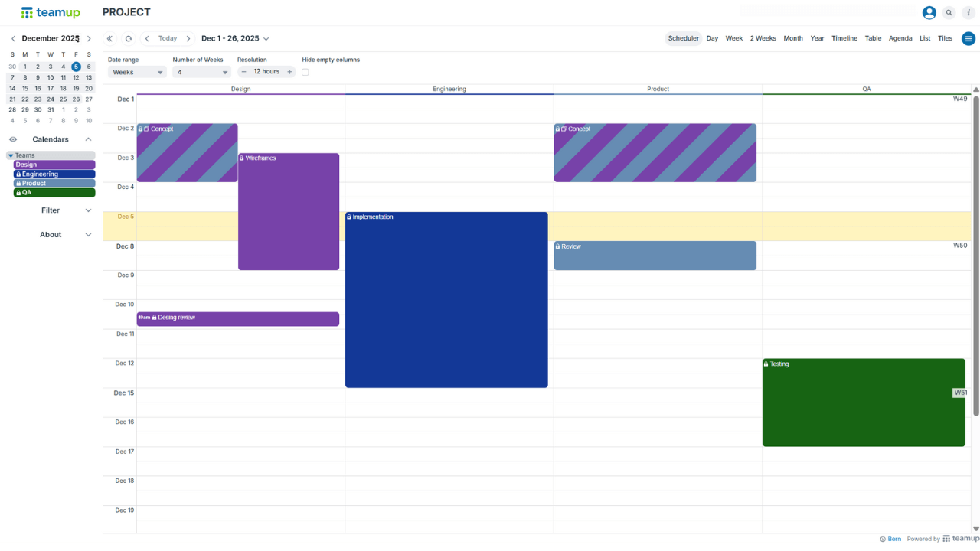Switch to the Timeline view
980x551 pixels.
tap(844, 38)
